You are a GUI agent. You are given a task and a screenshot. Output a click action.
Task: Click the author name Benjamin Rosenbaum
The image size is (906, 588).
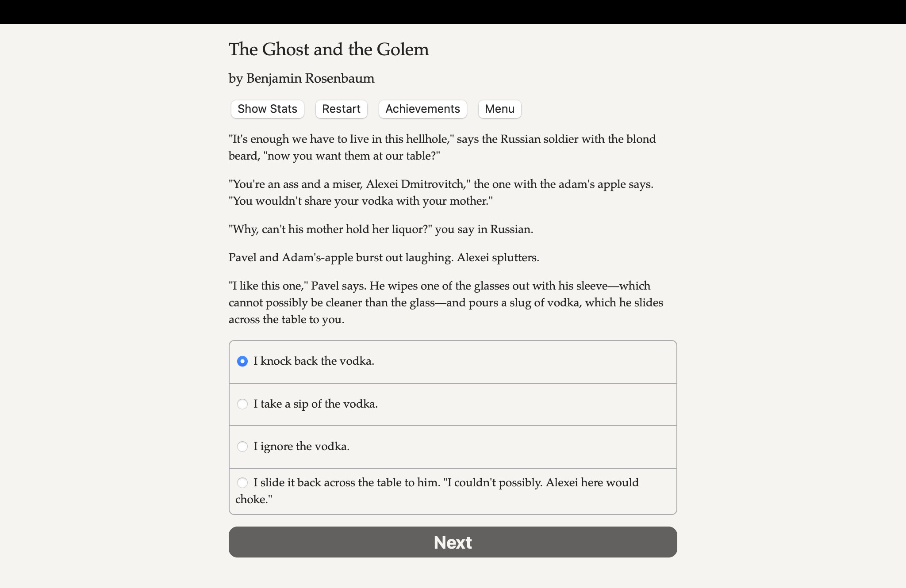(301, 78)
